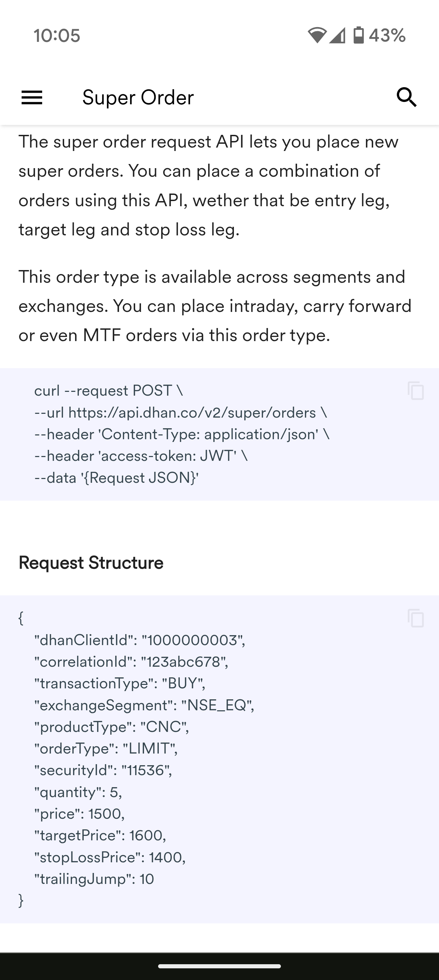Tap the Super Order page title

tap(138, 97)
